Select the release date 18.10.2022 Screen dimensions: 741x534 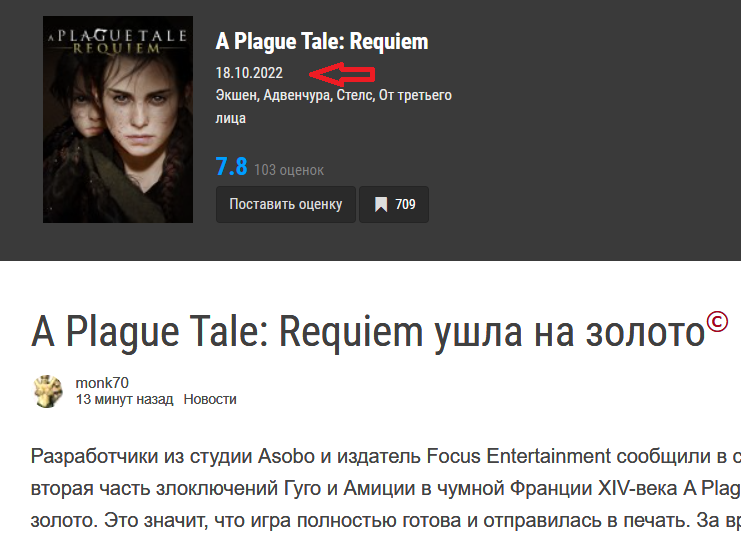(x=249, y=73)
